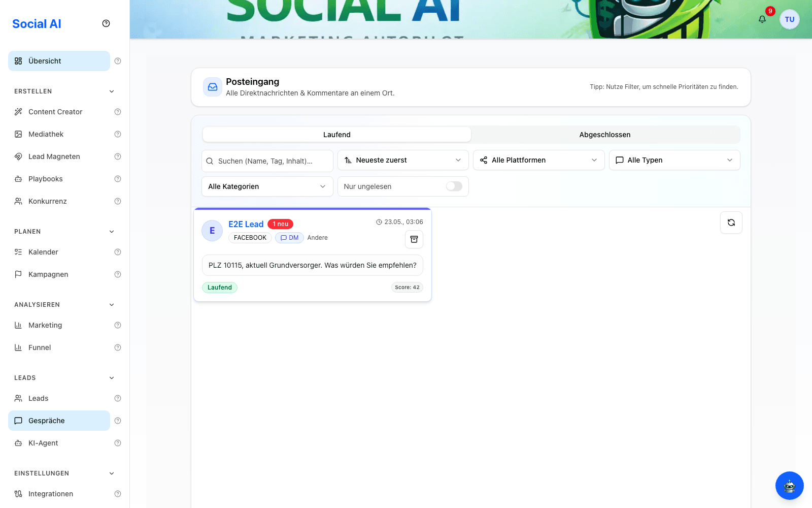Open Mediathek in sidebar
The width and height of the screenshot is (812, 508).
[x=59, y=134]
